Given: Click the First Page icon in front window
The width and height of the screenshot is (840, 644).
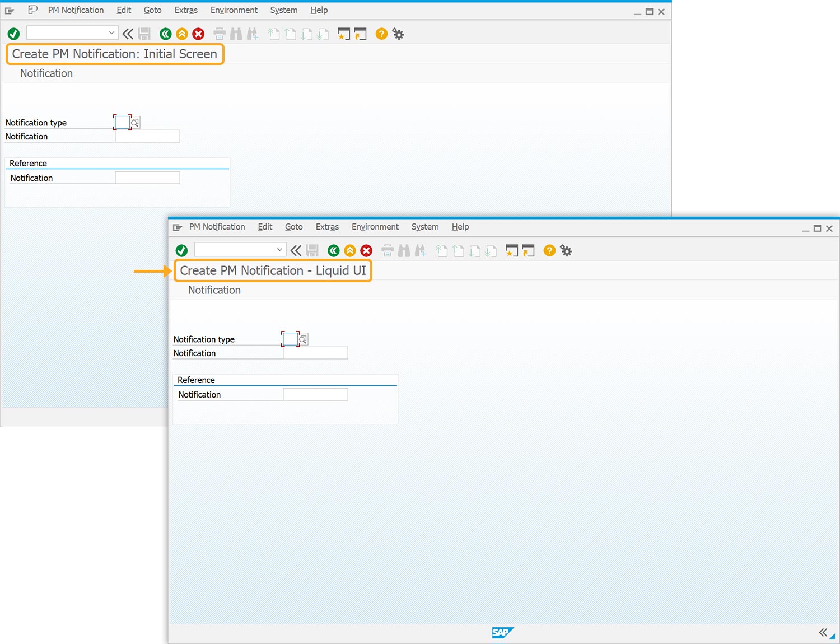Looking at the screenshot, I should click(x=442, y=251).
